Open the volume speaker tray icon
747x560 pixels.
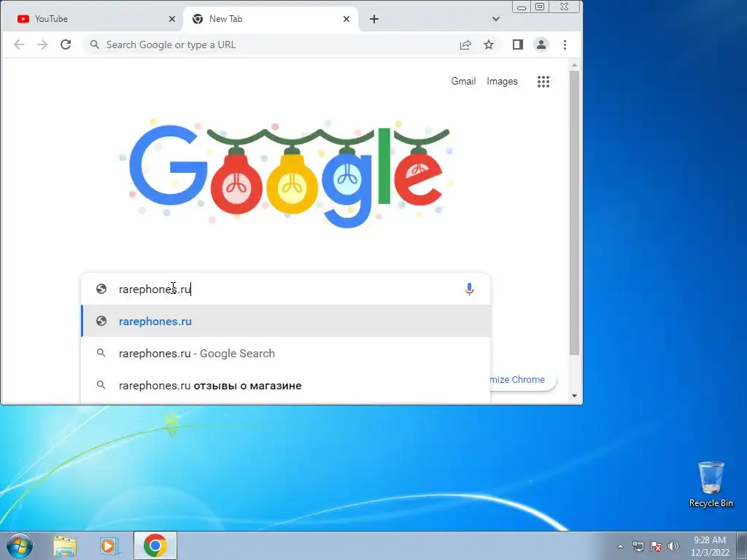click(673, 547)
